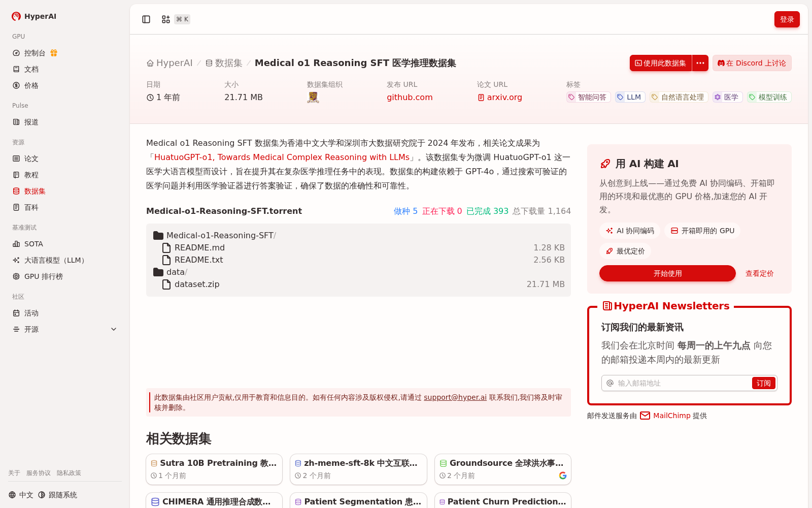The width and height of the screenshot is (812, 508).
Task: Click the 开始使用 button
Action: 667,273
